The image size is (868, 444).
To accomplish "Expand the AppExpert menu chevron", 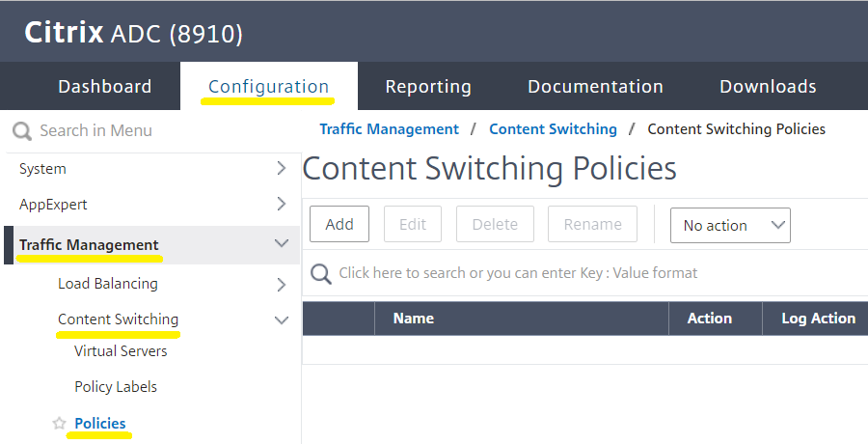I will coord(282,204).
